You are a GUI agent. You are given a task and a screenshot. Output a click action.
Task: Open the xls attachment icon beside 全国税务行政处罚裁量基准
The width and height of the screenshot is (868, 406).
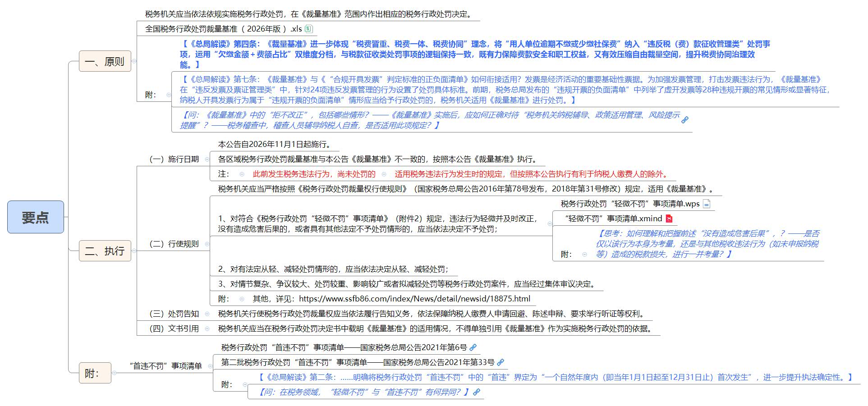[308, 29]
